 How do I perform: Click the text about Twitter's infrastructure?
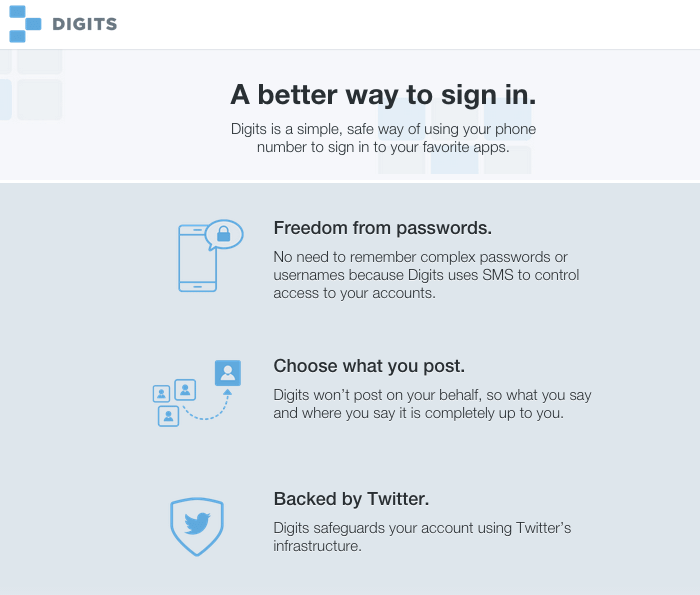pyautogui.click(x=422, y=537)
